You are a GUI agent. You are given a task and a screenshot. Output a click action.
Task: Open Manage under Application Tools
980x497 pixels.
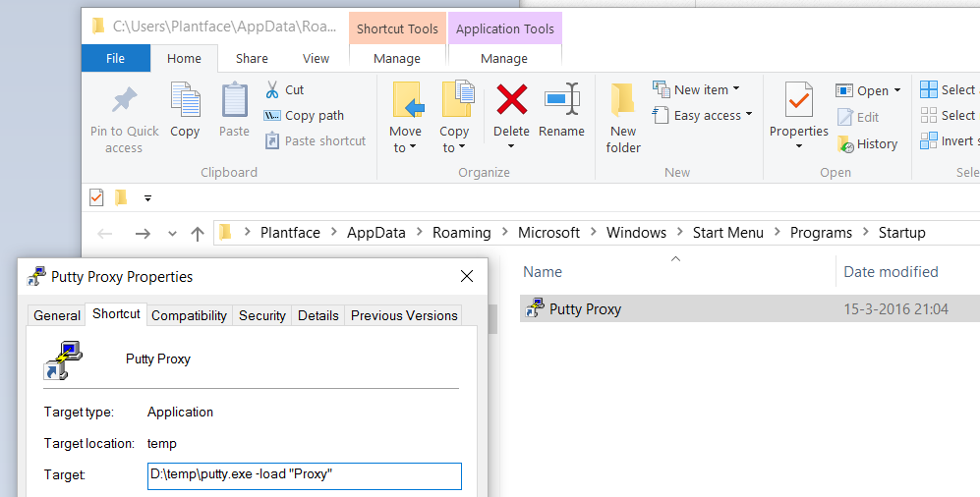504,59
